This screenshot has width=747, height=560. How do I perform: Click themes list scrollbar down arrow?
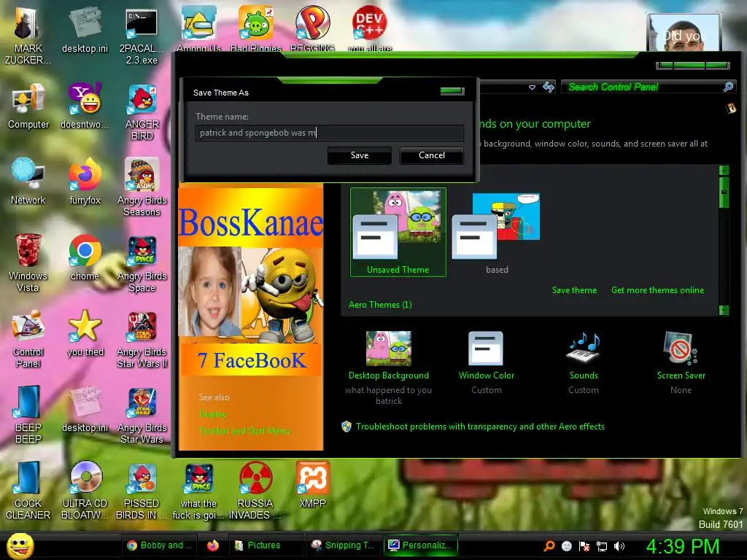click(724, 310)
